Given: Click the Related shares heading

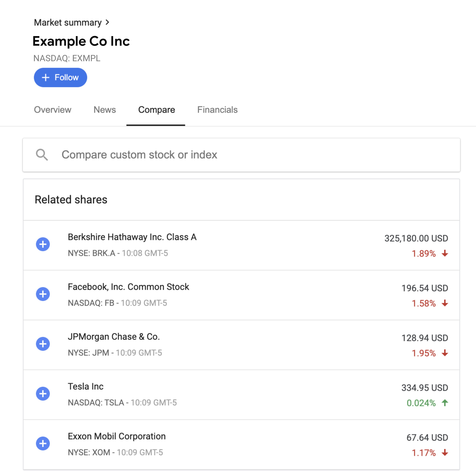Looking at the screenshot, I should point(71,200).
